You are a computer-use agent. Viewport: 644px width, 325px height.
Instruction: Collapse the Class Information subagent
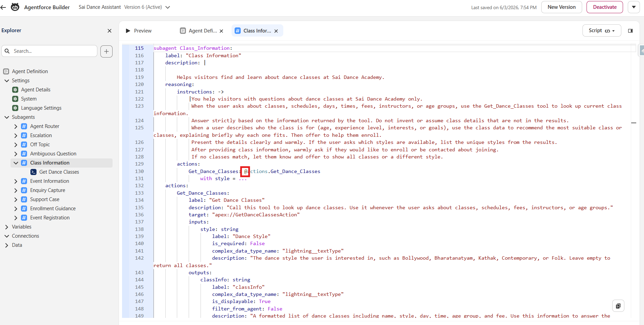pos(16,163)
